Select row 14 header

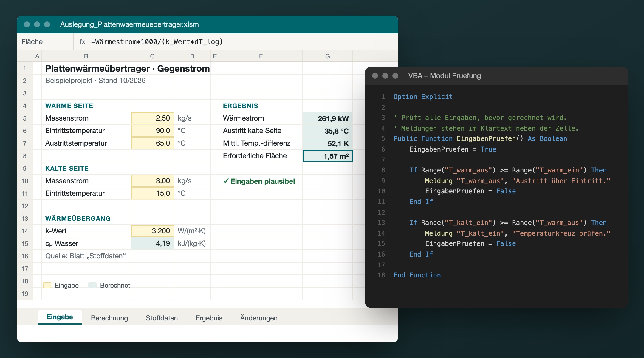(25, 231)
